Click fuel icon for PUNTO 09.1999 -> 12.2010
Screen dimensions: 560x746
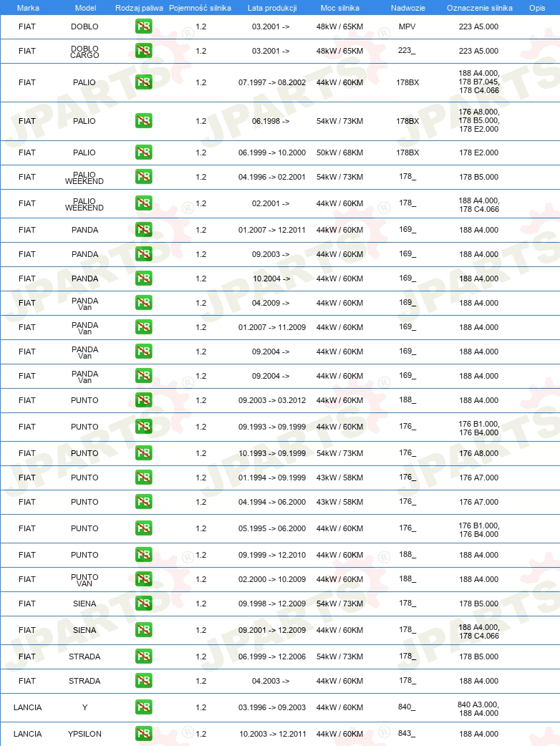[144, 555]
